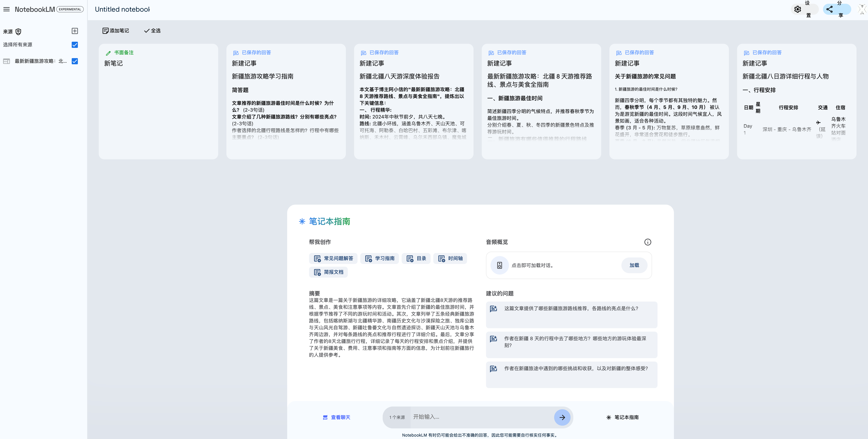Image resolution: width=868 pixels, height=439 pixels.
Task: Click the 摘要 summary heading text
Action: click(314, 294)
